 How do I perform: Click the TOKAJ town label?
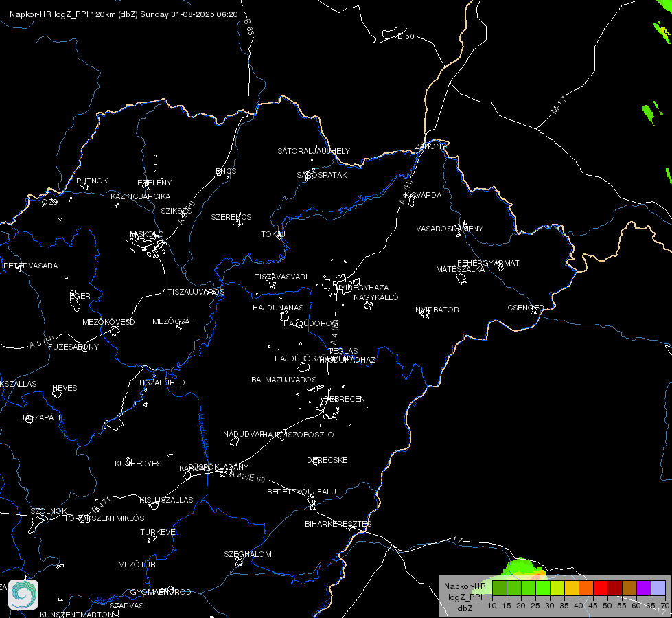coord(273,234)
